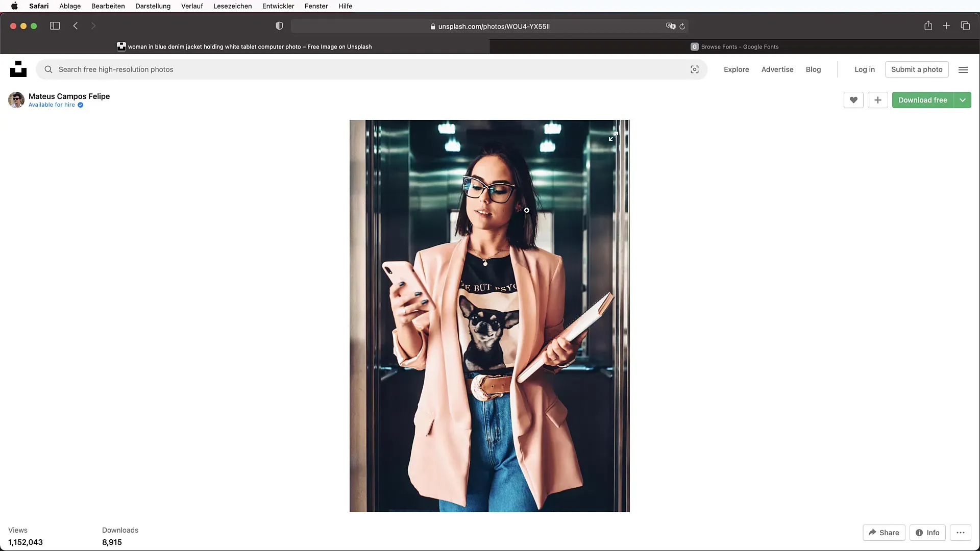980x551 pixels.
Task: Open visual search camera icon
Action: (695, 69)
